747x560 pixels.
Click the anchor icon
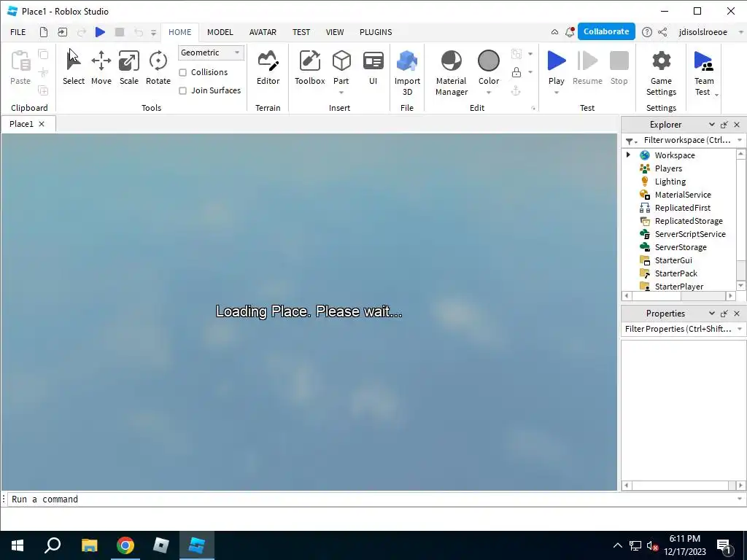[x=516, y=90]
